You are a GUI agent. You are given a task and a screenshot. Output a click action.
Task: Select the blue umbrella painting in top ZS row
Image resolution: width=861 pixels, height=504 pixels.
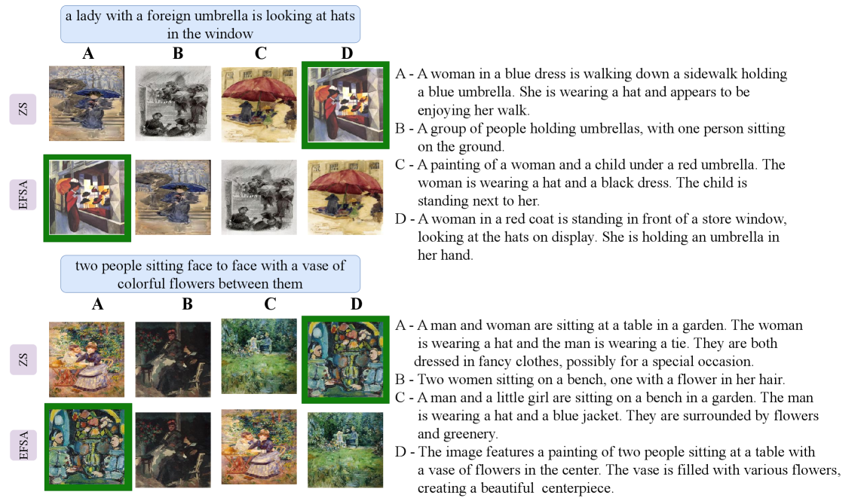click(87, 104)
